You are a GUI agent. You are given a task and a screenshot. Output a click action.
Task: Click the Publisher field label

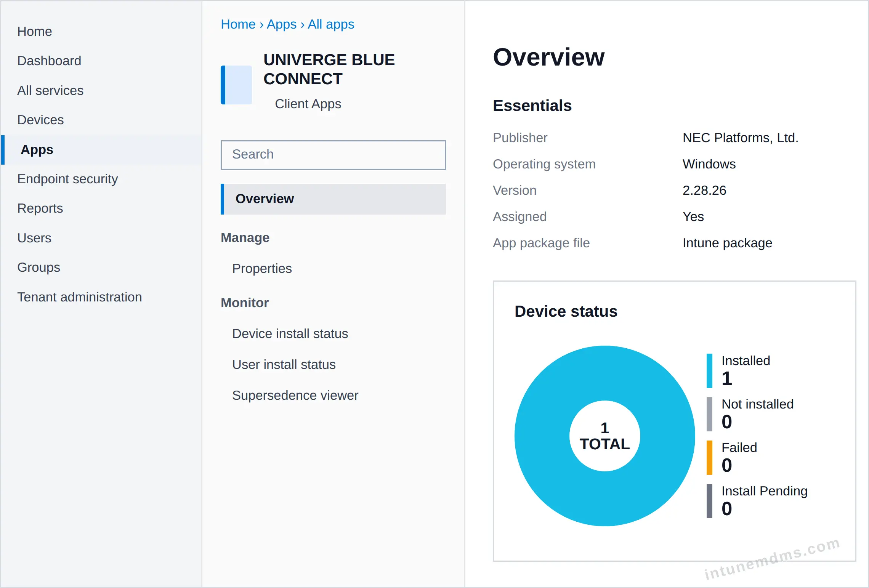[x=520, y=138]
